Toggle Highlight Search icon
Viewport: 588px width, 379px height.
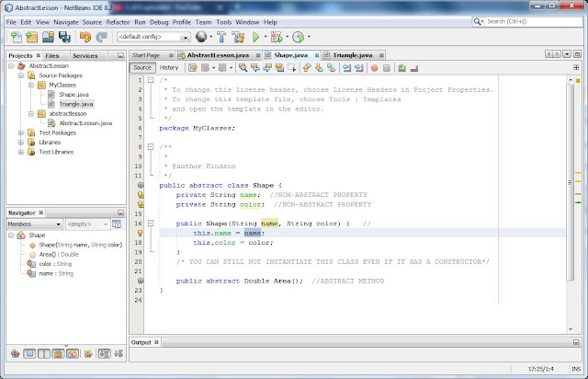(x=279, y=67)
